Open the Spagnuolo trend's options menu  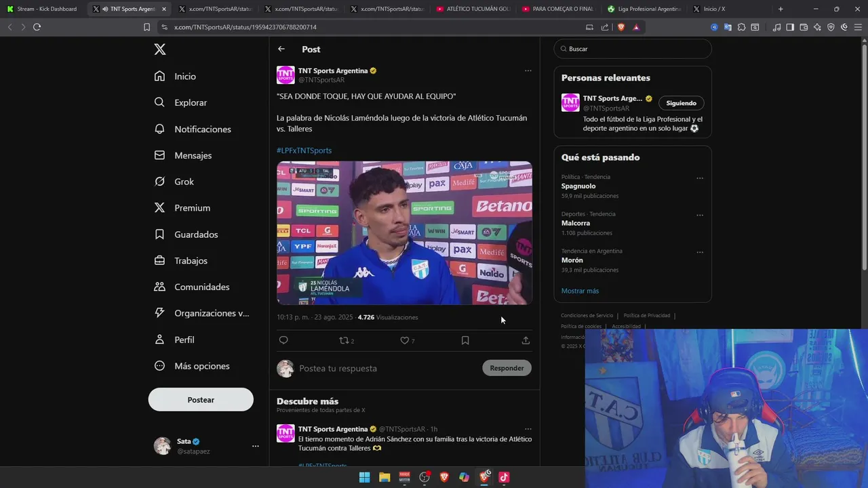(700, 178)
